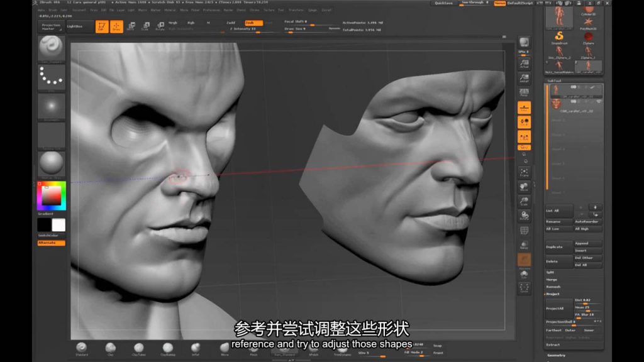Select the first subtool row thumbnail

click(556, 90)
